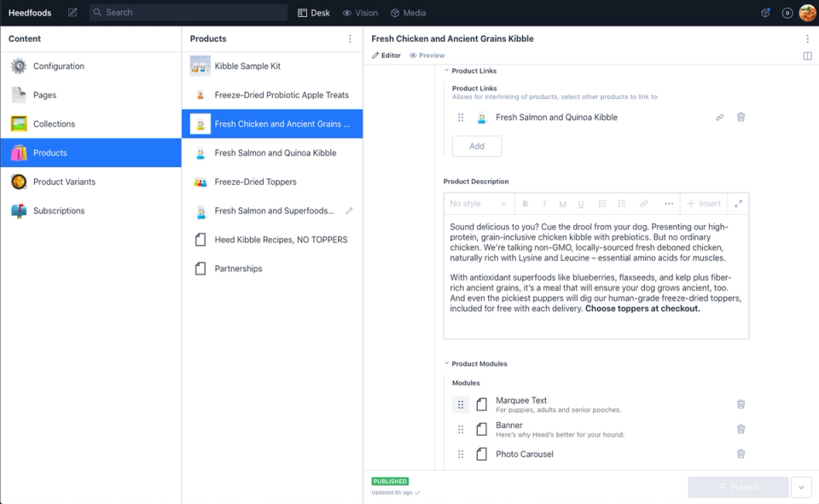
Task: Click the Search input field
Action: click(x=189, y=13)
